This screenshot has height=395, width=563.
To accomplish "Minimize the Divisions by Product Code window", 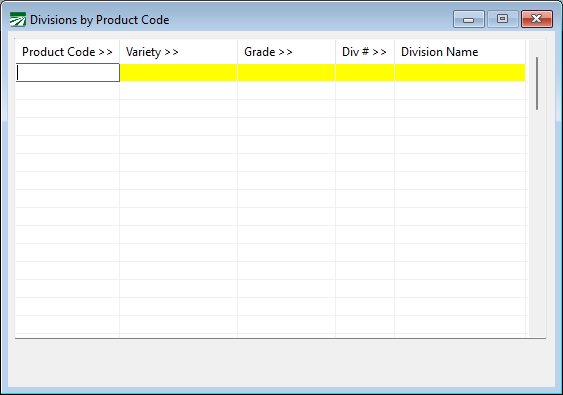I will [x=469, y=19].
